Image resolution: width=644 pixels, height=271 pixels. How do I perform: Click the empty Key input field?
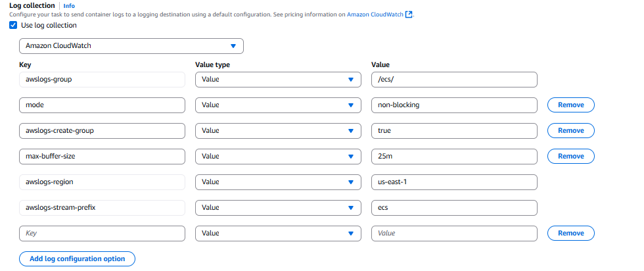point(102,234)
